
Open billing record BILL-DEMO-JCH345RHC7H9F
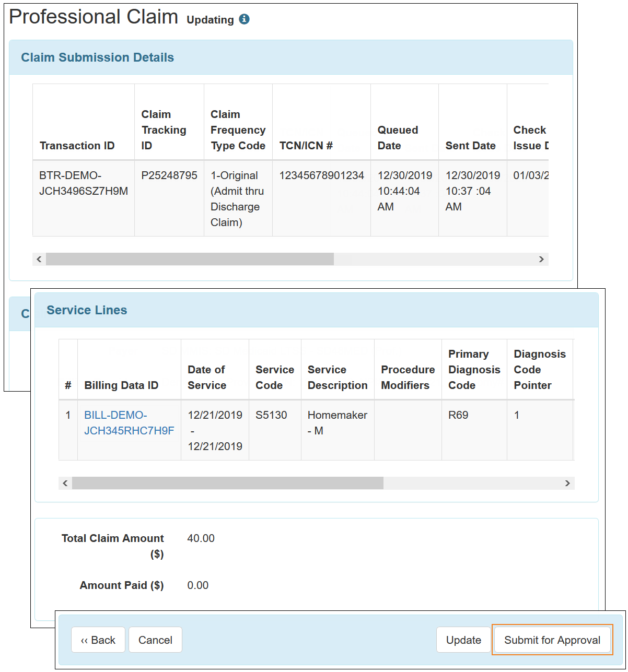click(129, 423)
